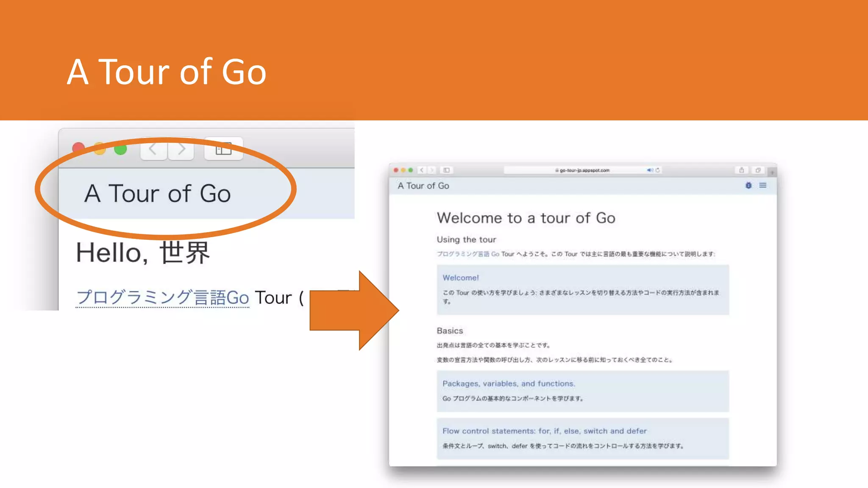Add a new tab with plus button

point(772,172)
